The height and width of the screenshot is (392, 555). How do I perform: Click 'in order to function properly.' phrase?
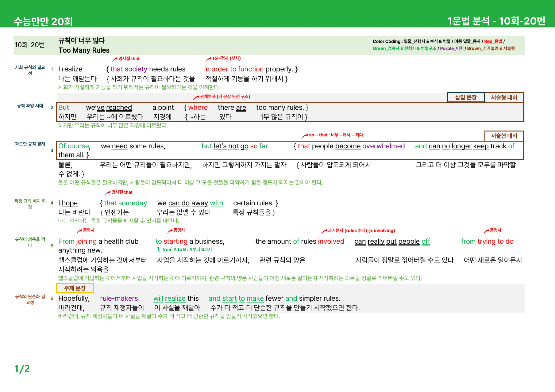249,69
